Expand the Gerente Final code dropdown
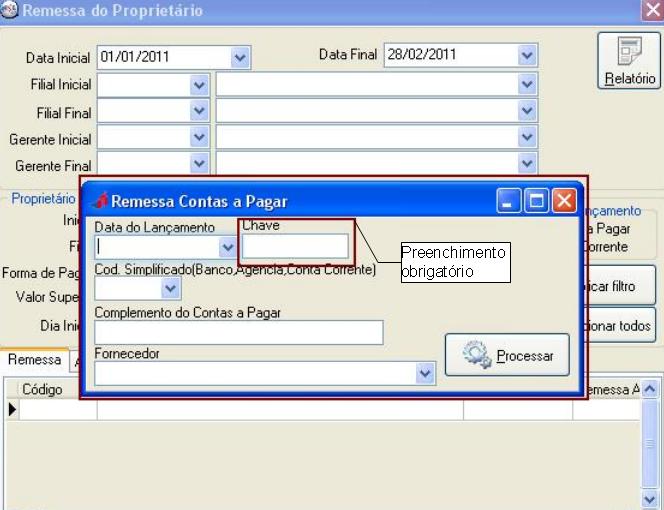 click(198, 163)
